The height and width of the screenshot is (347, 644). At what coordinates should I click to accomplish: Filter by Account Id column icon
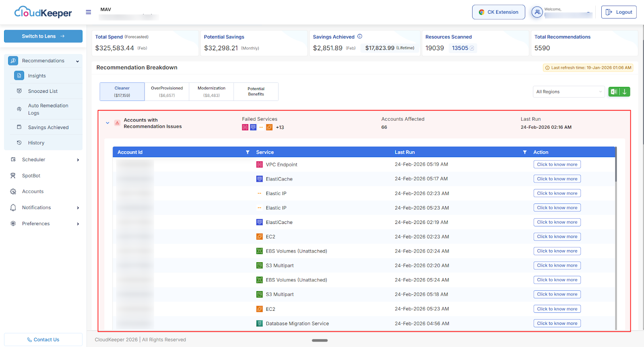tap(248, 152)
